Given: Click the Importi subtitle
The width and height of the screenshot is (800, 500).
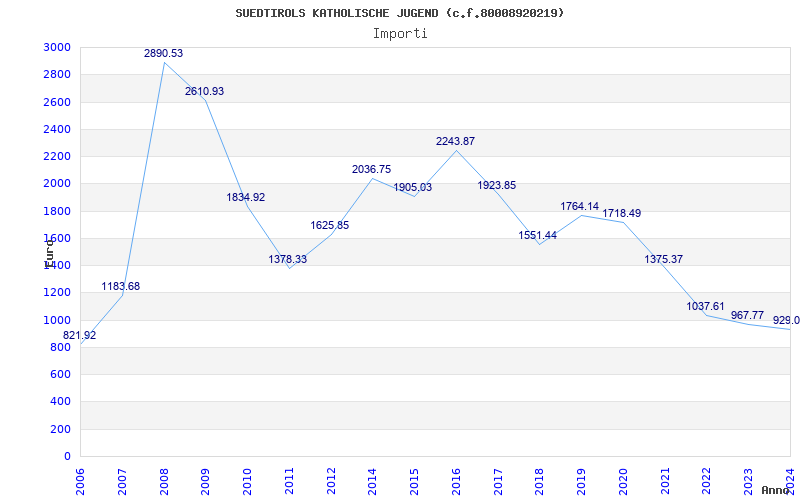Looking at the screenshot, I should pos(400,34).
